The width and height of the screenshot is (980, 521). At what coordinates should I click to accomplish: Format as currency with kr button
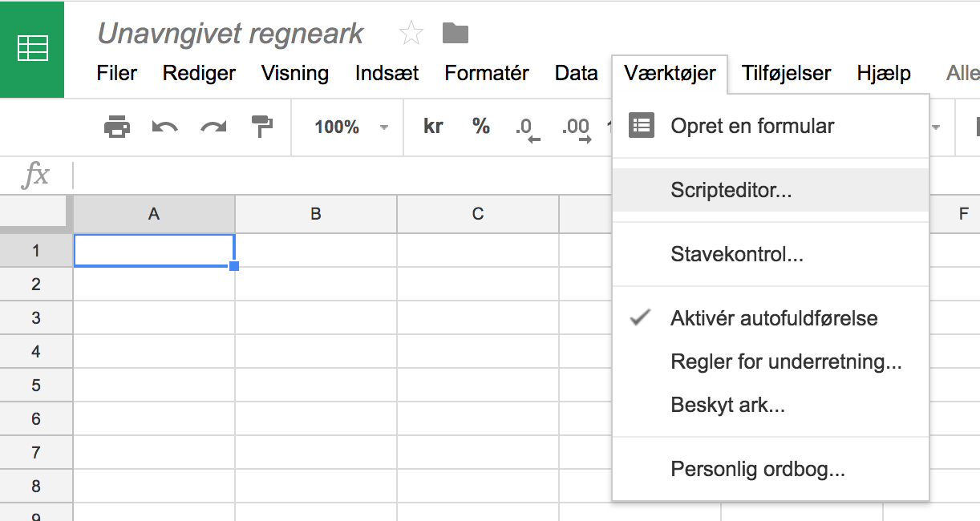click(x=433, y=127)
